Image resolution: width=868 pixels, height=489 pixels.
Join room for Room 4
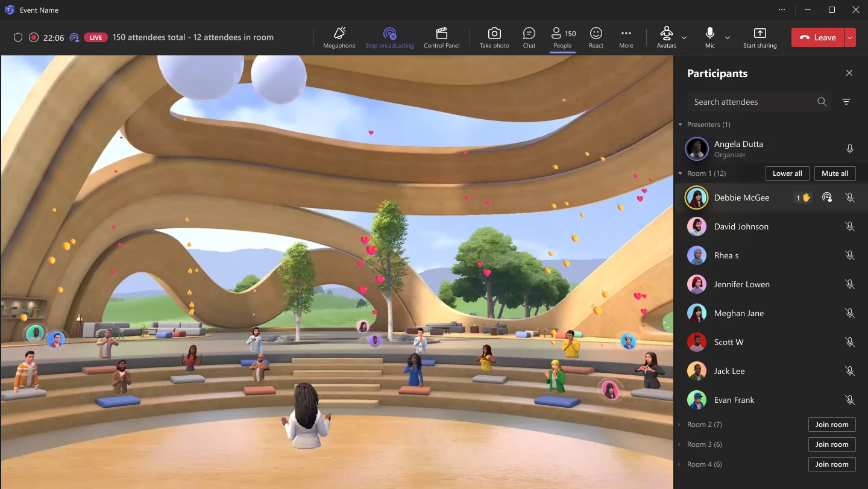[832, 464]
